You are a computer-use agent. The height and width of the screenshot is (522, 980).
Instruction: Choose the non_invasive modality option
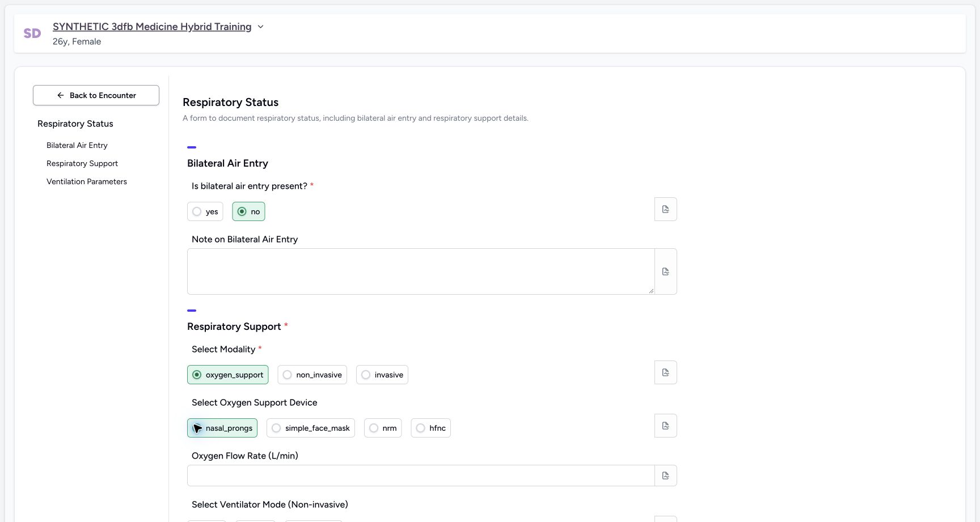[x=312, y=375]
